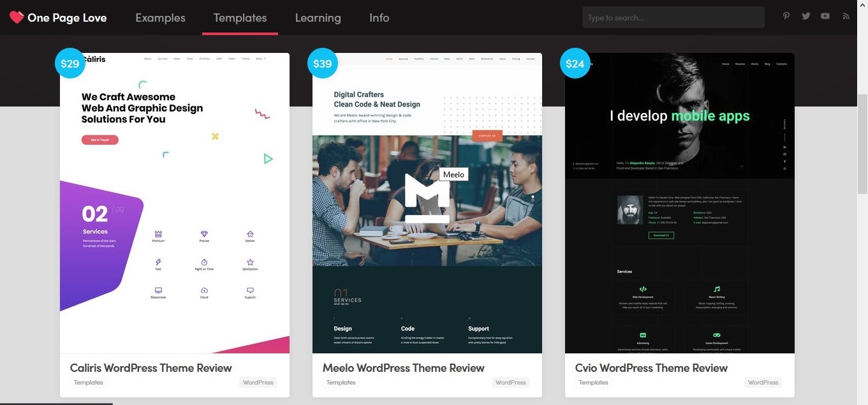The height and width of the screenshot is (405, 868).
Task: Click the WordPress tag under Cvio
Action: (x=763, y=383)
